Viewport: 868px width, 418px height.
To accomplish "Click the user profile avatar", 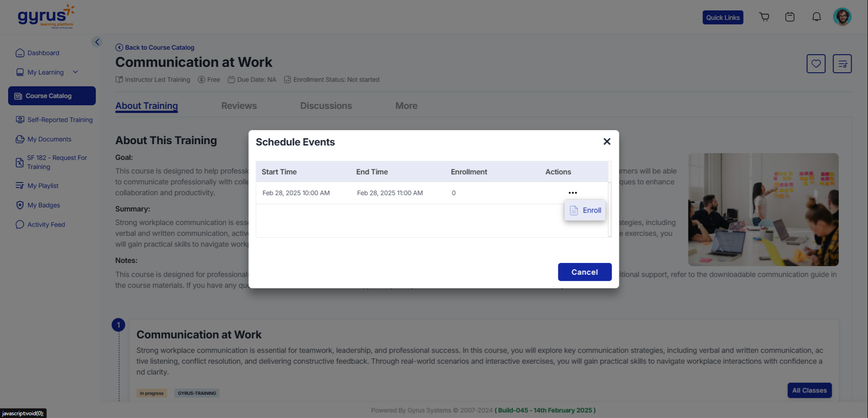I will tap(842, 17).
